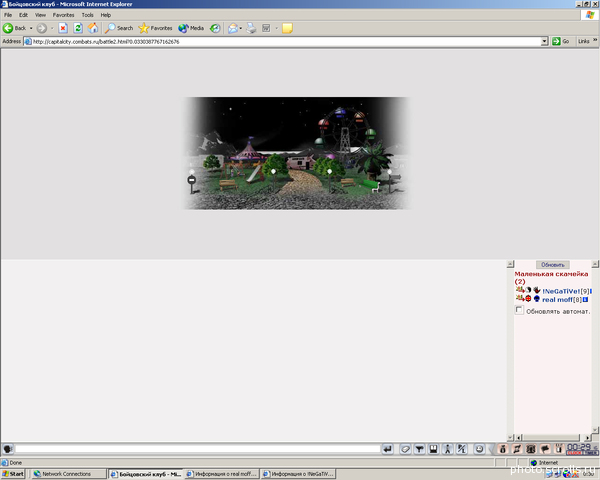Open the smiley emoticons icon

479,449
